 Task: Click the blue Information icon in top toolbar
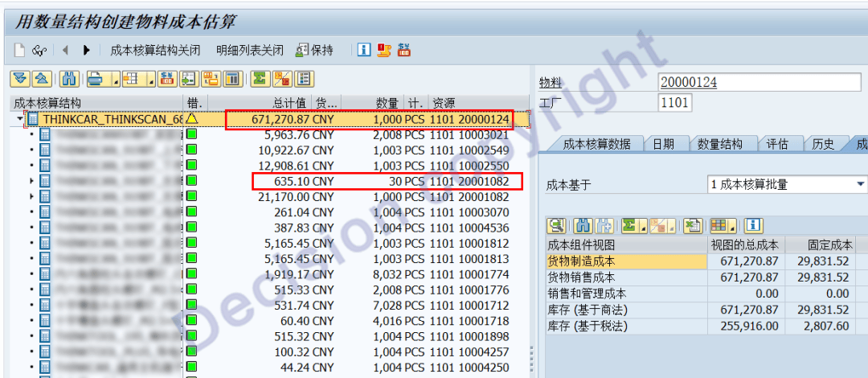[364, 50]
